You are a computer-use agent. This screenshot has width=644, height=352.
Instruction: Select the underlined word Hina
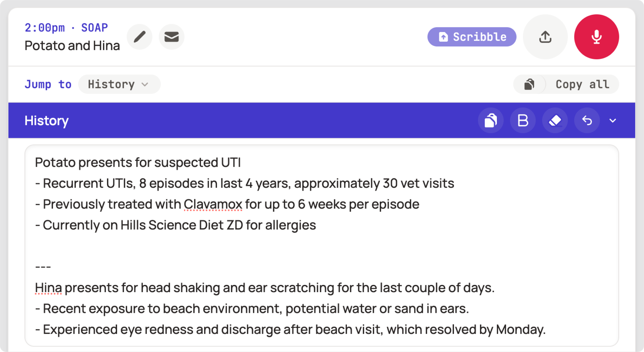pyautogui.click(x=48, y=286)
